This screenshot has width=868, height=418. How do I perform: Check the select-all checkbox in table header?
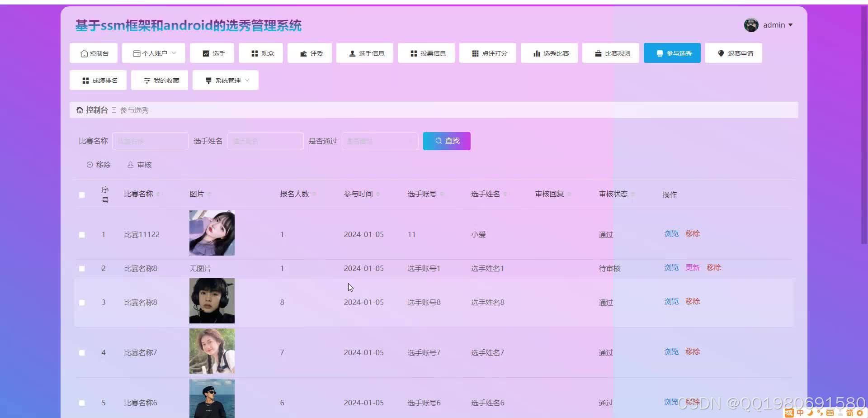82,195
